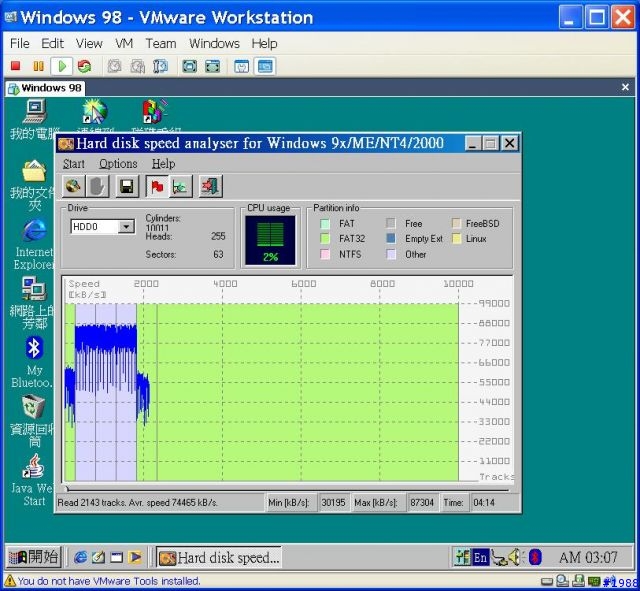Open VMware File menu
The image size is (640, 591).
coord(20,43)
